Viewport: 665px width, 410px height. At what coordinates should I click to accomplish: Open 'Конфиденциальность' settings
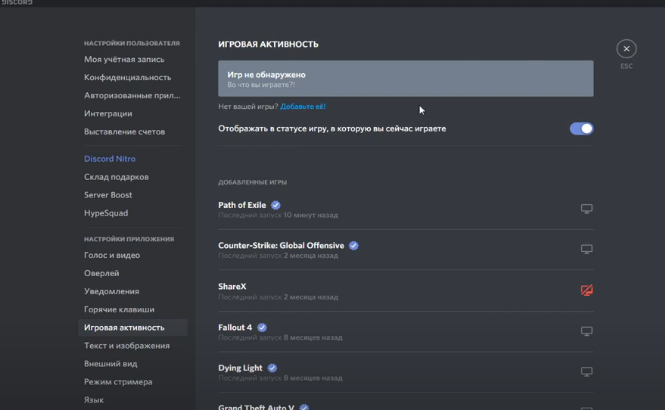click(128, 78)
